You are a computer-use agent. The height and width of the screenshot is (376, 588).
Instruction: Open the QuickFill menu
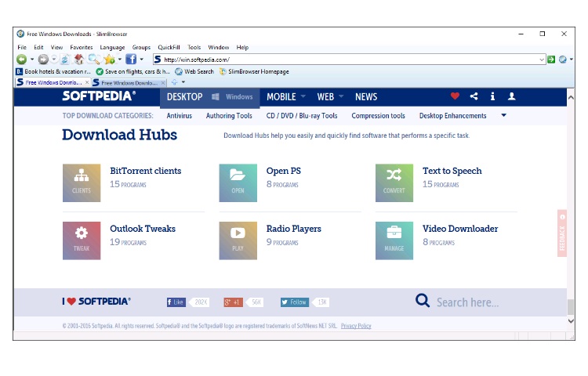[x=169, y=47]
